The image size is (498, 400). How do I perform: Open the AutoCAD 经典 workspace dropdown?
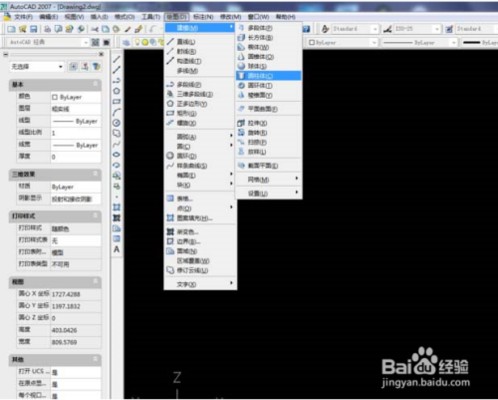click(x=48, y=42)
